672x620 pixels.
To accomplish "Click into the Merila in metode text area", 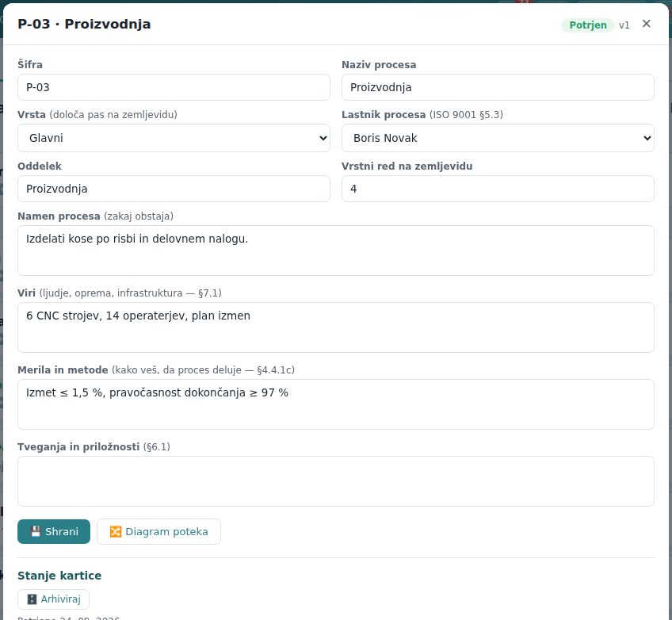I will click(335, 404).
